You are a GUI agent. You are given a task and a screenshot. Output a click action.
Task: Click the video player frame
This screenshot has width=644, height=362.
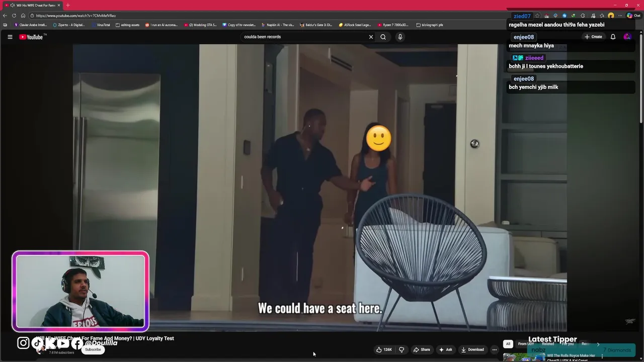coord(320,188)
